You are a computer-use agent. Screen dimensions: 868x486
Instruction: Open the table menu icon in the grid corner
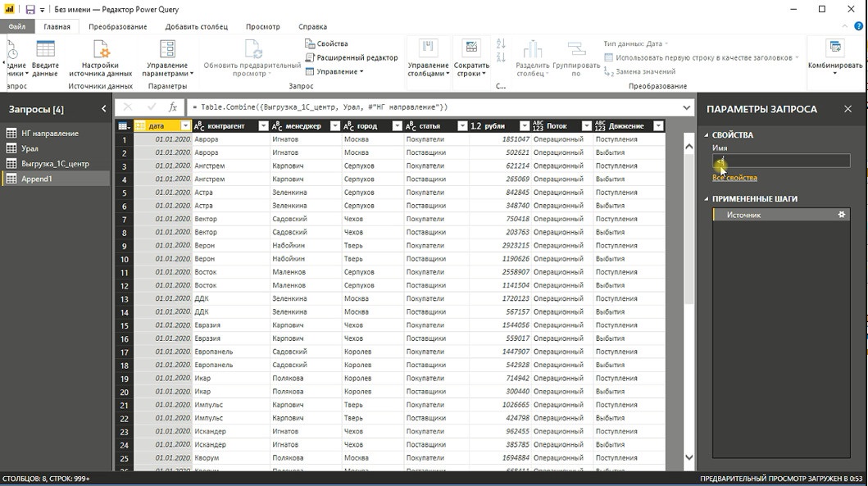pyautogui.click(x=125, y=126)
